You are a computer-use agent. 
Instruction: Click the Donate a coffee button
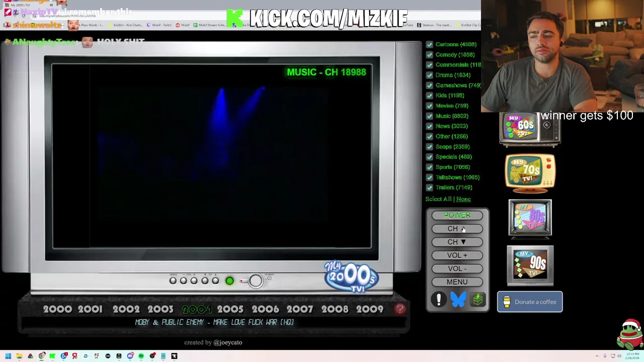[x=530, y=302]
